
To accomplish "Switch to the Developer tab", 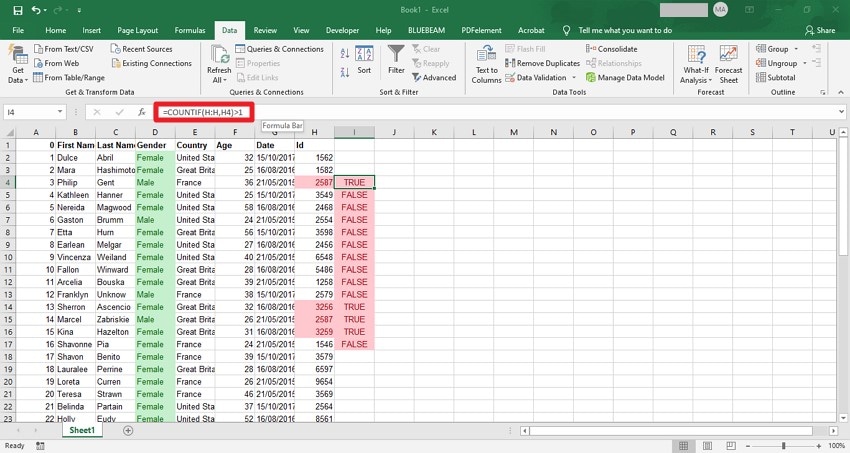I will click(342, 30).
